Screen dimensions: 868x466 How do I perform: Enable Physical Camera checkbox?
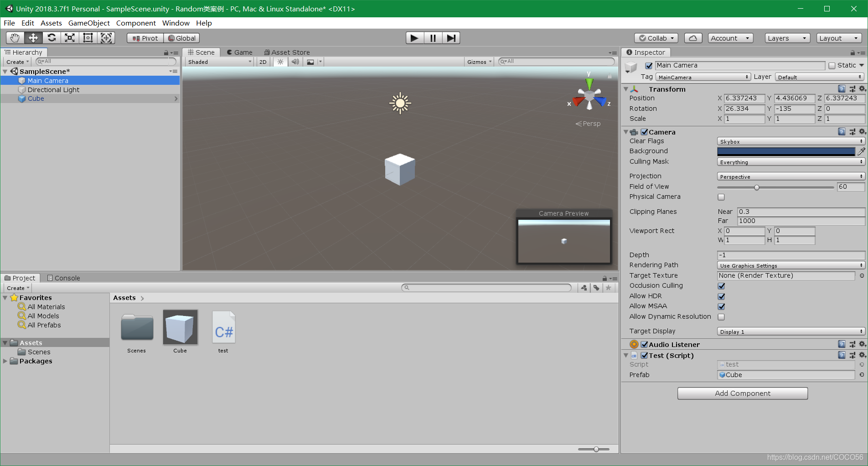point(721,197)
